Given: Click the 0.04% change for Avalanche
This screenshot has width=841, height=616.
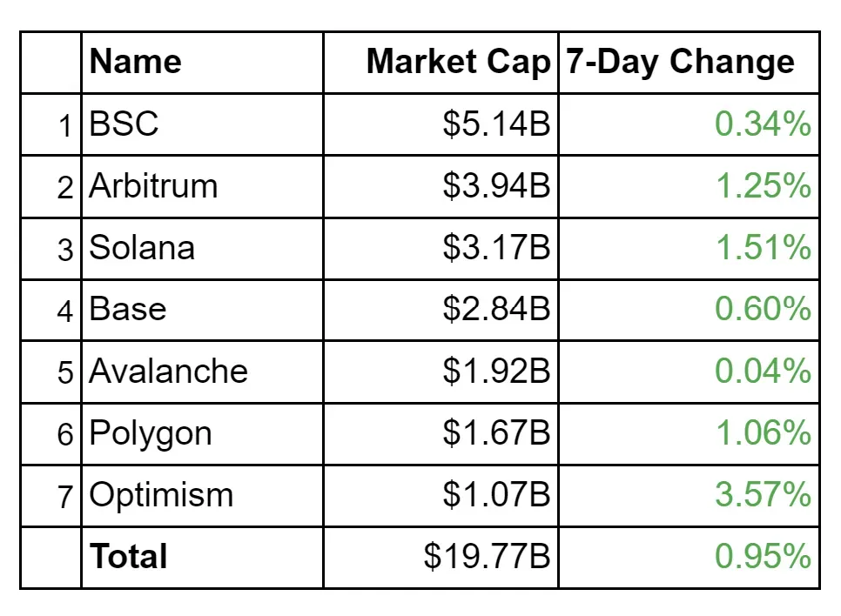Looking at the screenshot, I should click(763, 372).
